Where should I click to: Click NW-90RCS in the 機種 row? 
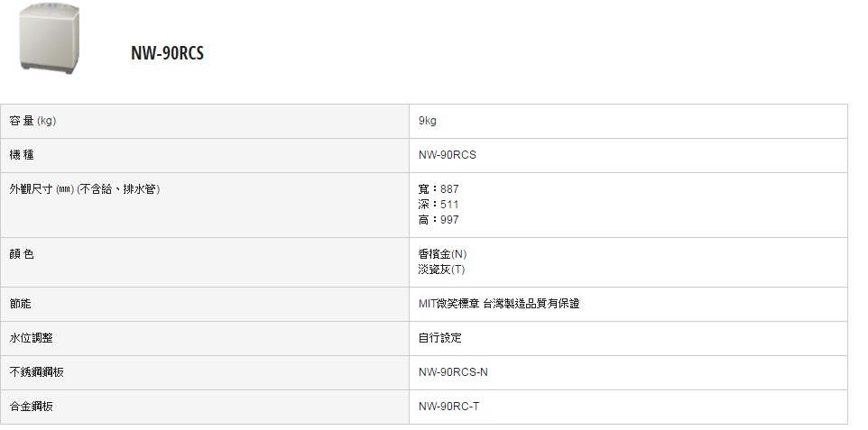(448, 155)
